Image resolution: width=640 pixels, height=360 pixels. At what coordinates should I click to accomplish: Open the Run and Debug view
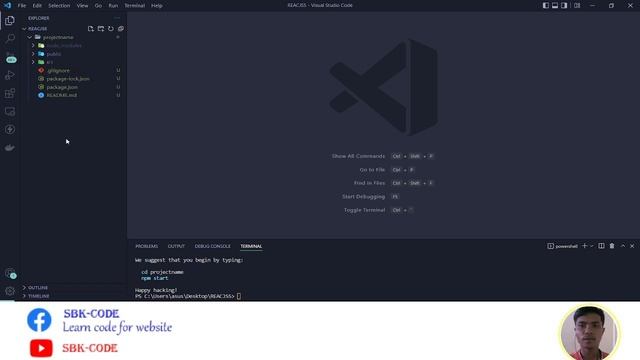click(10, 75)
